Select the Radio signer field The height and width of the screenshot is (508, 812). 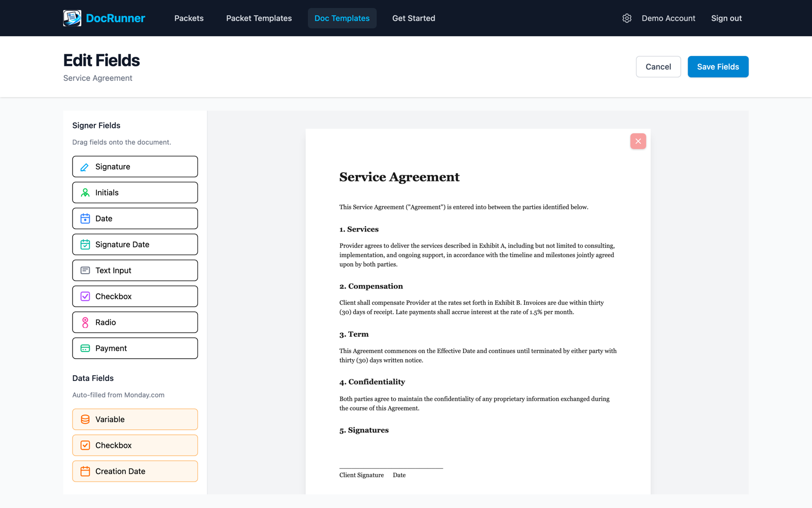coord(135,323)
